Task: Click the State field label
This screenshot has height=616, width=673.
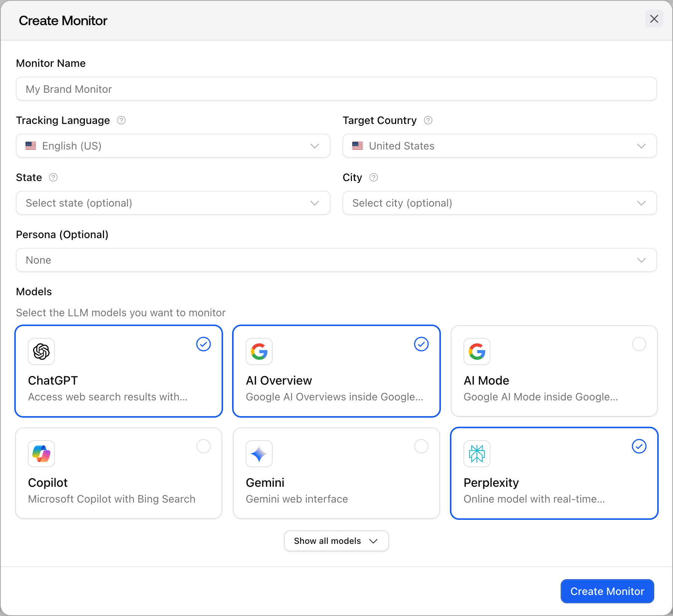Action: point(29,177)
